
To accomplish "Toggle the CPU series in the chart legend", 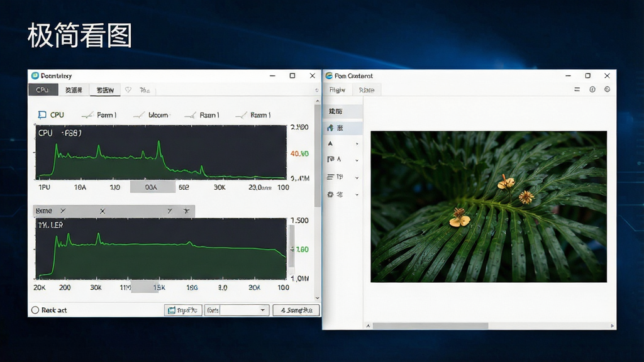I will click(x=51, y=115).
